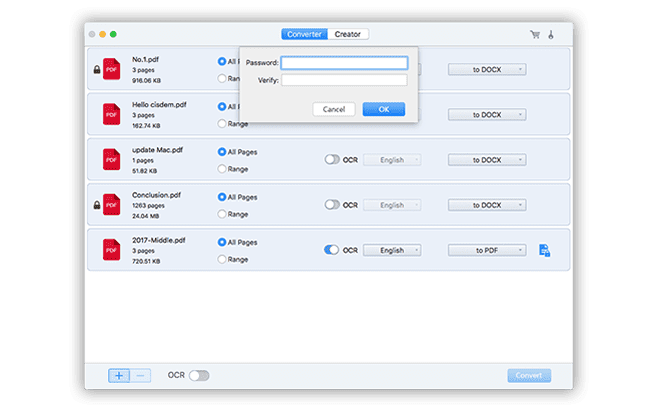This screenshot has height=412, width=658.
Task: Click the PDF icon of 2017-Middle.pdf
Action: point(112,250)
